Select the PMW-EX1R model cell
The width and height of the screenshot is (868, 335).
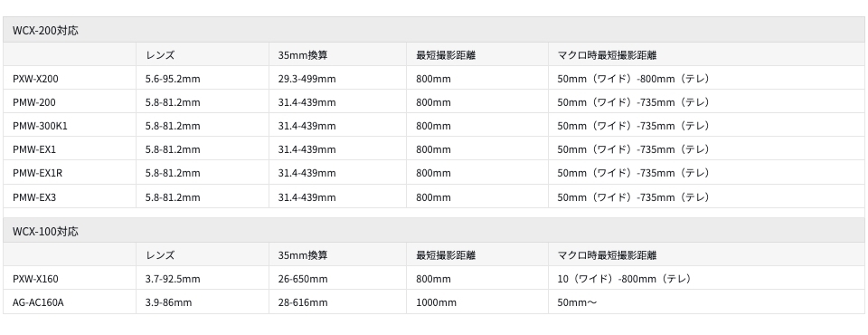(x=70, y=173)
